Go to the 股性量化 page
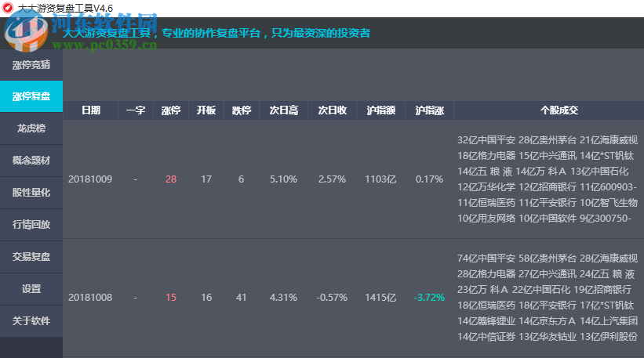 click(x=31, y=193)
